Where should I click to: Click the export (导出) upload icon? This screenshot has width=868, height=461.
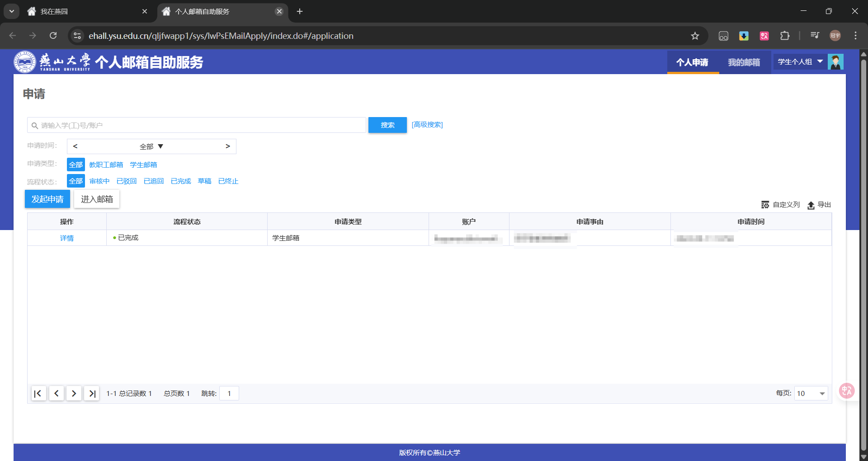click(x=811, y=205)
